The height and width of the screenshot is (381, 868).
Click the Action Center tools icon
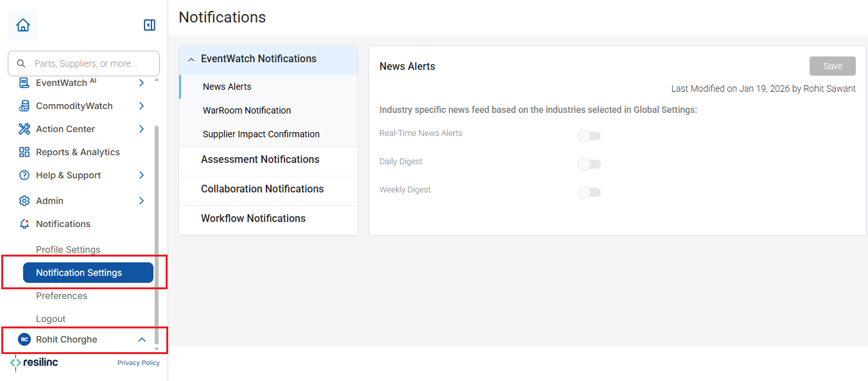(24, 129)
